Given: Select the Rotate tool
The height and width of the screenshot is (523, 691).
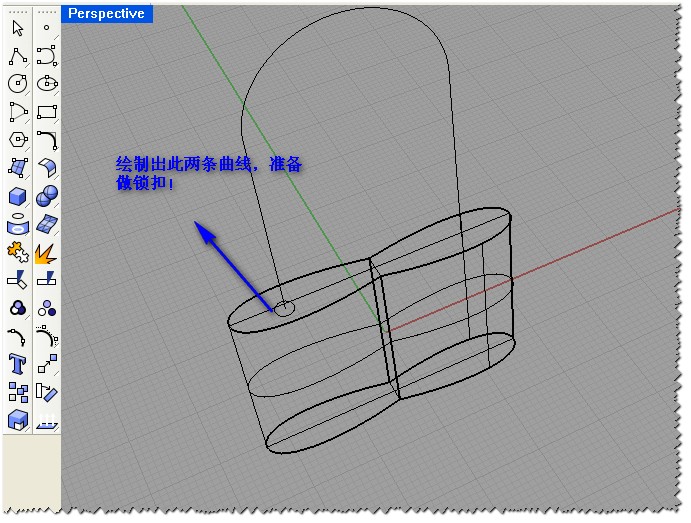Looking at the screenshot, I should (46, 392).
